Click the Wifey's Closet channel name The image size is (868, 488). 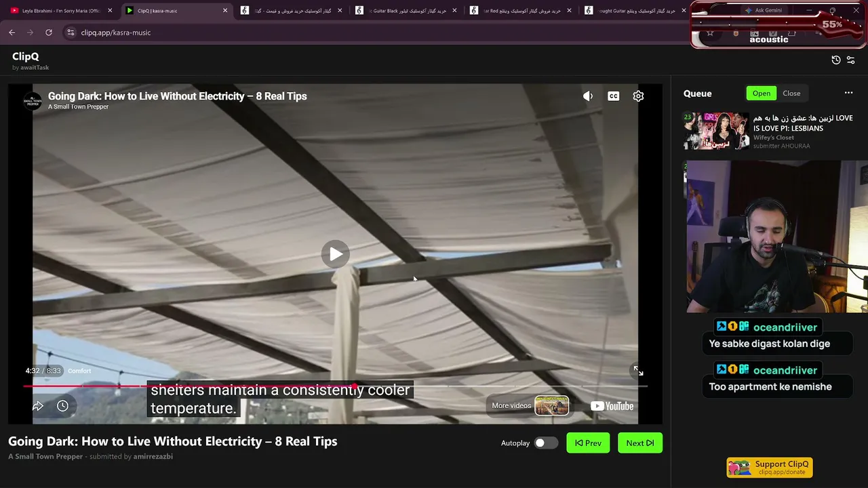(774, 138)
